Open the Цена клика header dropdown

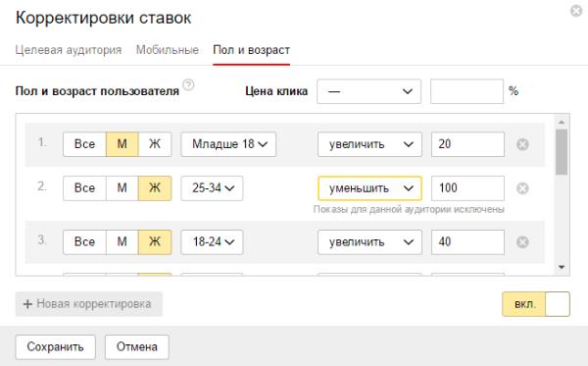click(x=369, y=91)
